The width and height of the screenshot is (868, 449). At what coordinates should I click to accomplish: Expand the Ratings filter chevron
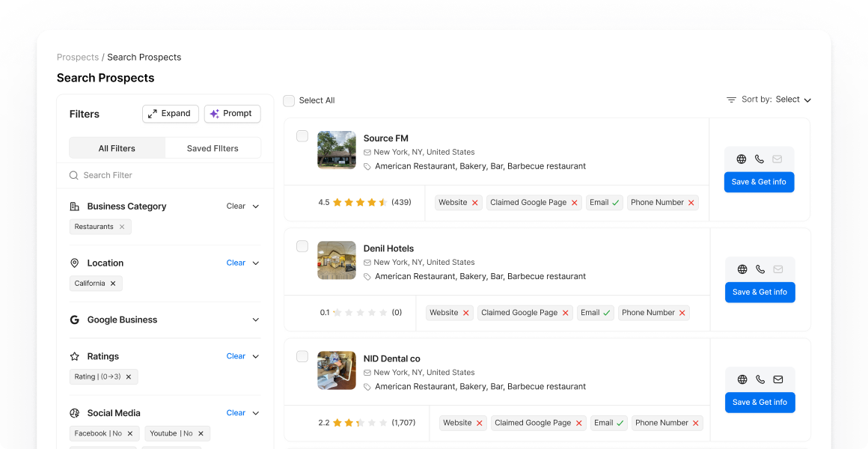coord(256,356)
